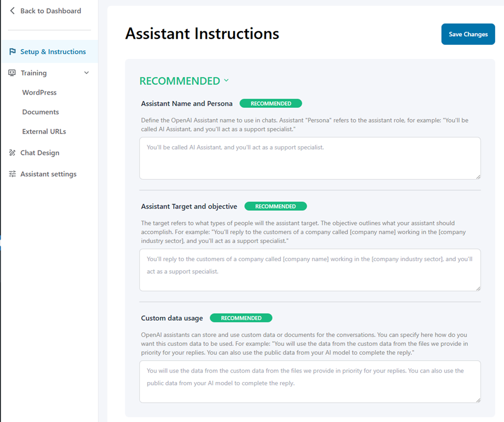Open Assistant settings from sidebar

pyautogui.click(x=48, y=174)
